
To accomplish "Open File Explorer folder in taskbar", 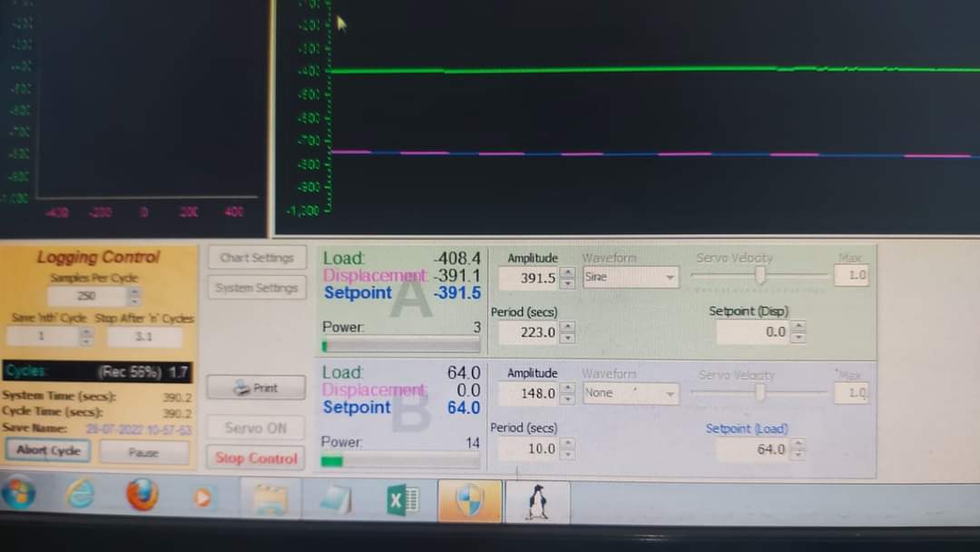I will coord(269,500).
